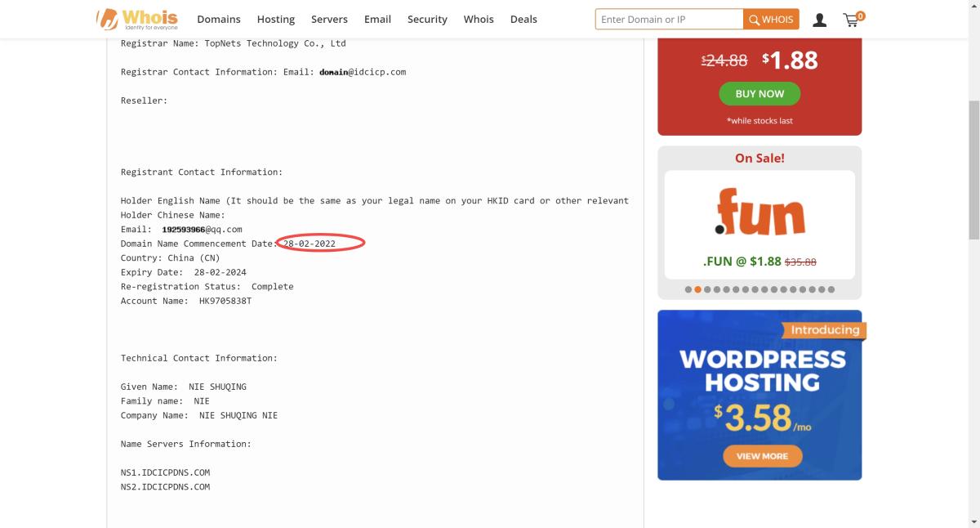
Task: Open the shopping cart icon
Action: coord(853,19)
